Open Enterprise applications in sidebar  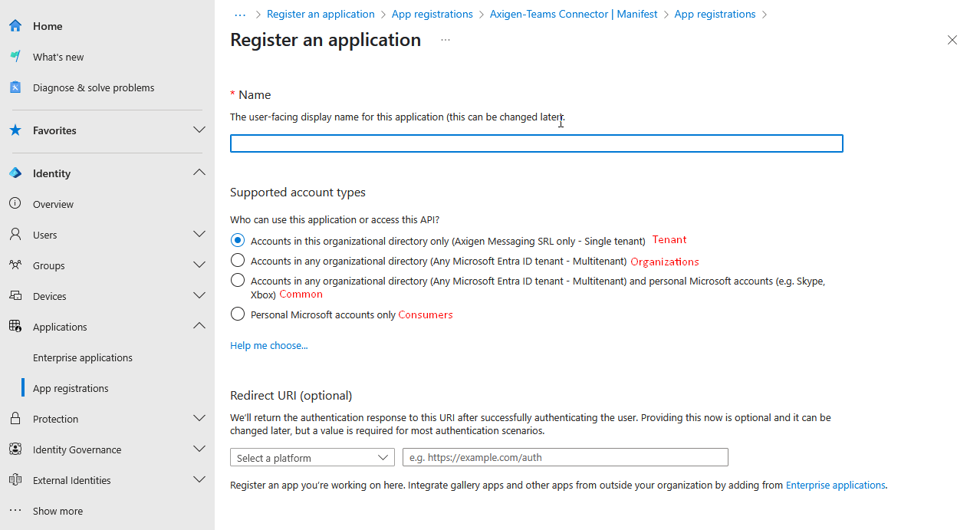(x=83, y=357)
